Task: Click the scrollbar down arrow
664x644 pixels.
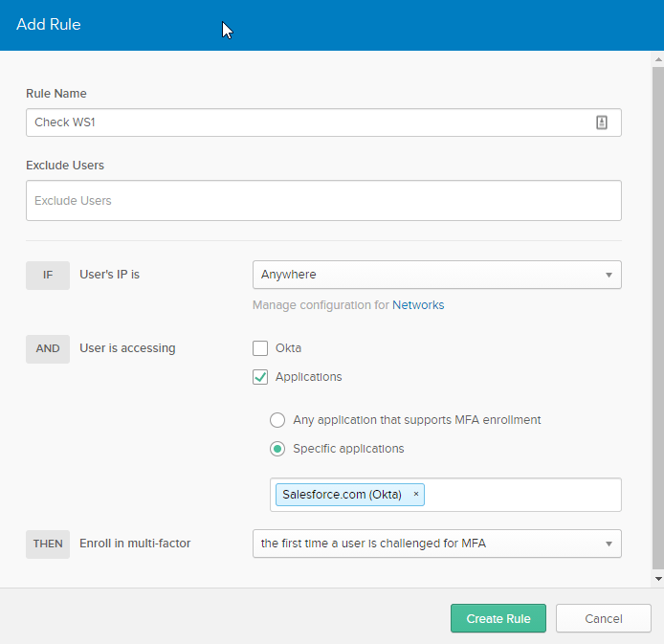Action: click(x=657, y=579)
